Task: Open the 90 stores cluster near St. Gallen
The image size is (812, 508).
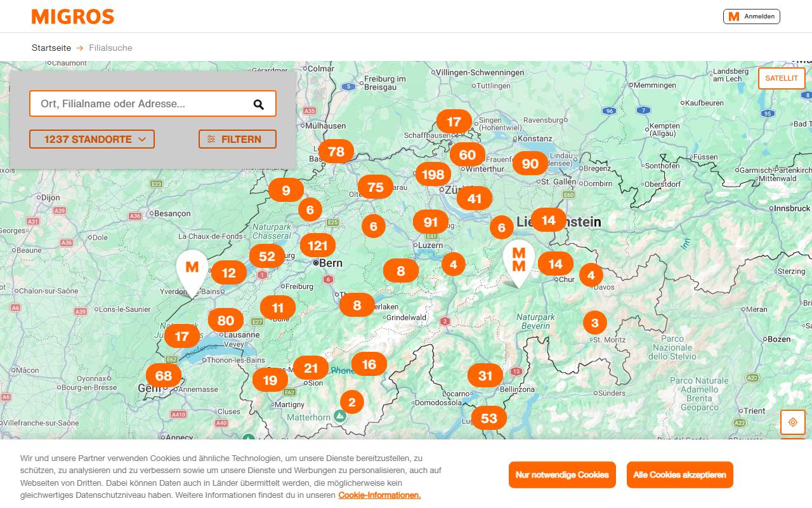Action: tap(530, 164)
